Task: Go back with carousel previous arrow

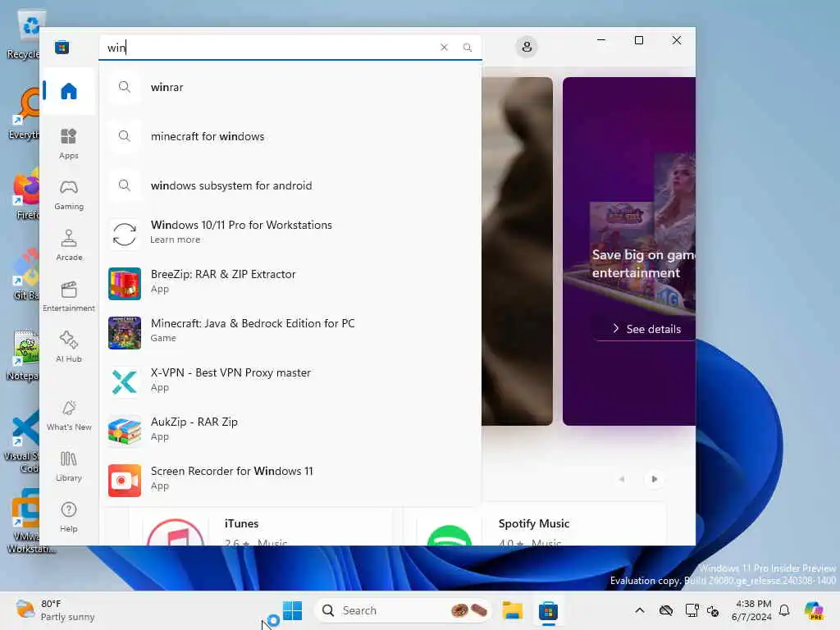Action: (x=622, y=479)
